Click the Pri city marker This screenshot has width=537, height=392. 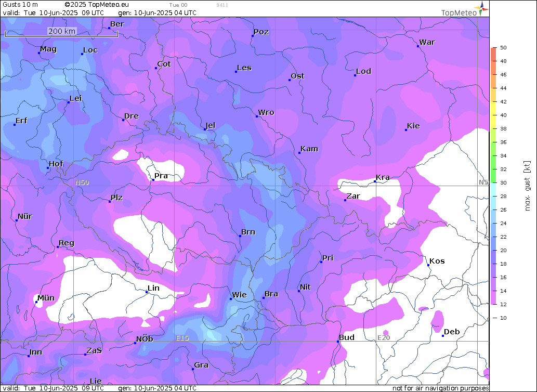[x=321, y=262]
